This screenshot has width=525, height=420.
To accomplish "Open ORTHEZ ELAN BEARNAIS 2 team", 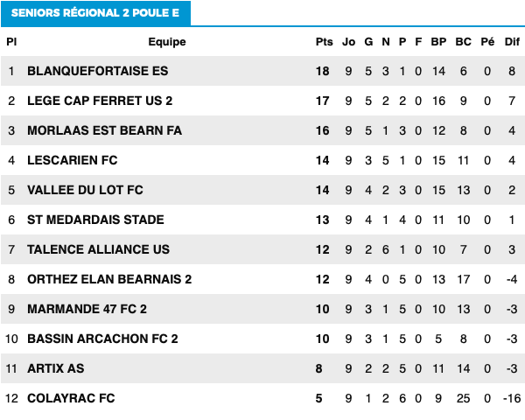I will (x=109, y=279).
